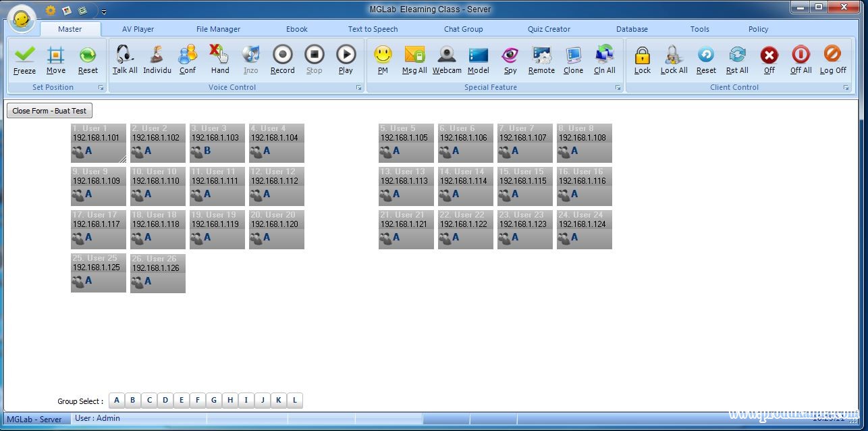868x431 pixels.
Task: Select the User 3 client tile
Action: [x=217, y=143]
